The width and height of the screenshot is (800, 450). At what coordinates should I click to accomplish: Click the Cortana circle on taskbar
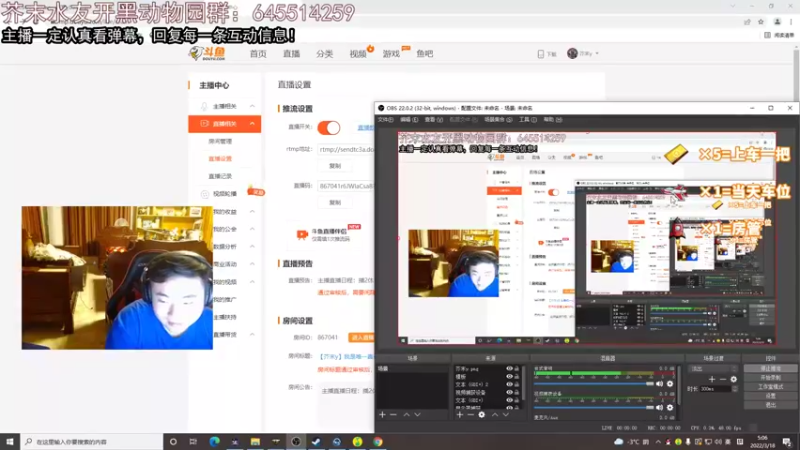click(x=173, y=441)
